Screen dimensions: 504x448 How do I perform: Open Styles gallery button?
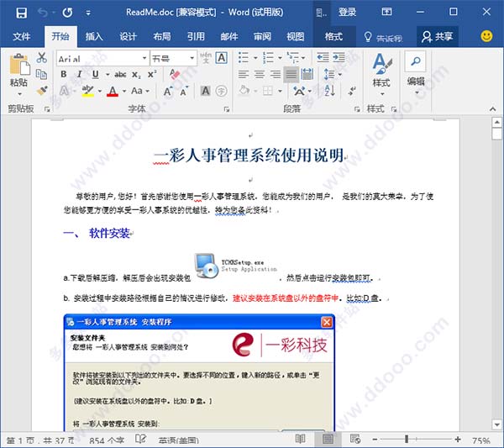click(x=381, y=74)
